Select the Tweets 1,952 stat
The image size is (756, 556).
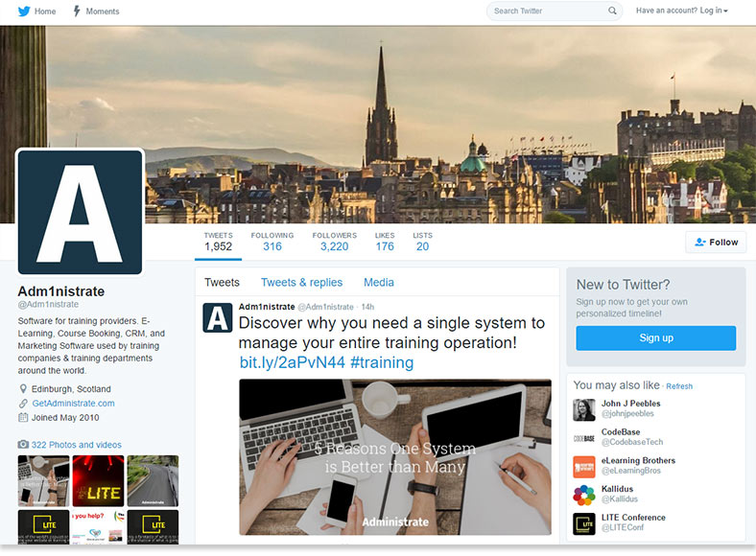[x=218, y=242]
